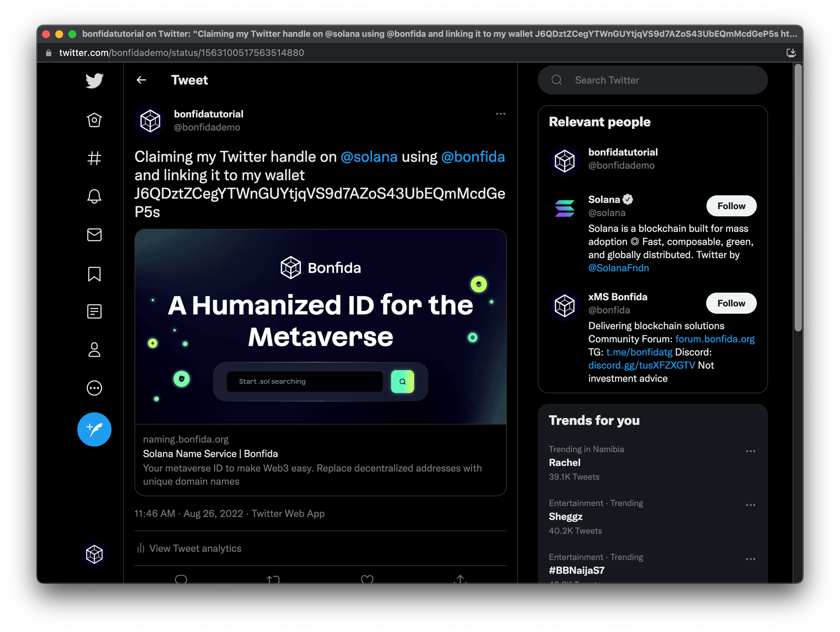Open Bookmarks from the sidebar
This screenshot has width=840, height=632.
[x=94, y=274]
